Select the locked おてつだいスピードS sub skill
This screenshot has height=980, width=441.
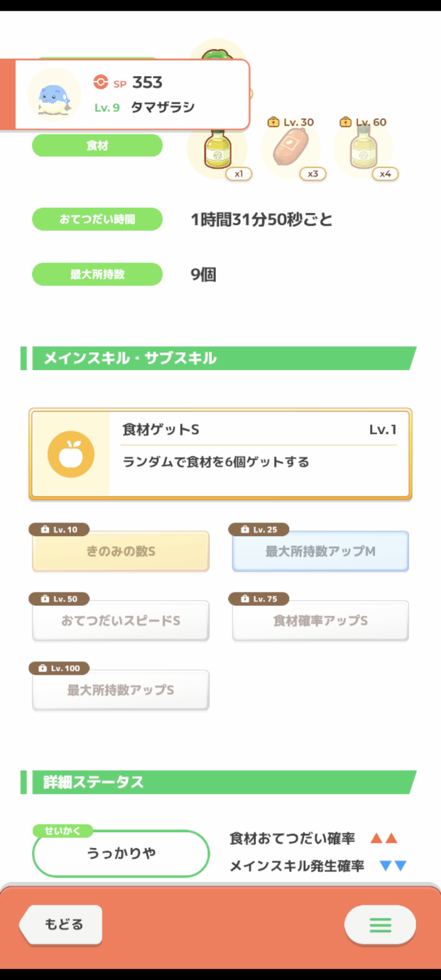pos(121,621)
